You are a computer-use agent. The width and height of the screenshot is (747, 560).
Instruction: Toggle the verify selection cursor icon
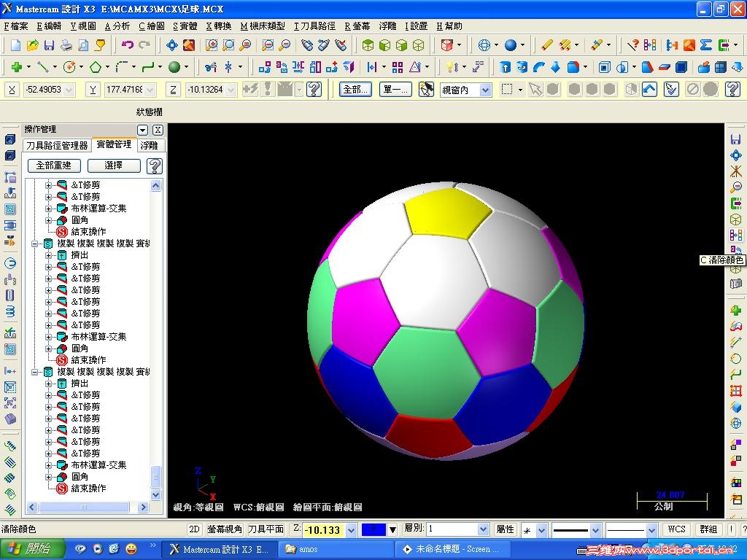coord(671,89)
